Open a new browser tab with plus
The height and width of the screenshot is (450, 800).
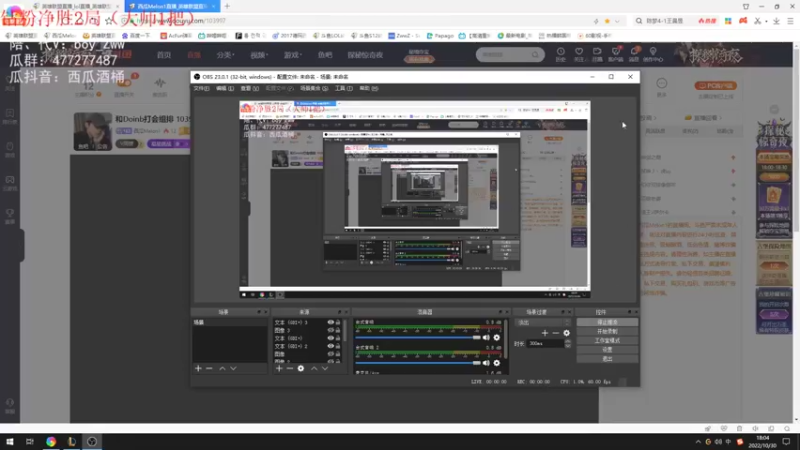[227, 6]
